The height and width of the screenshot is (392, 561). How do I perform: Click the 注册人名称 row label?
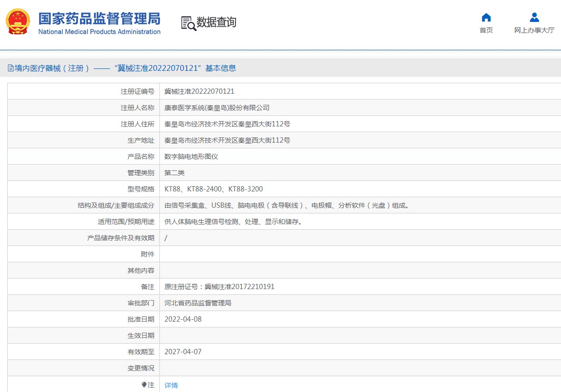pyautogui.click(x=137, y=108)
